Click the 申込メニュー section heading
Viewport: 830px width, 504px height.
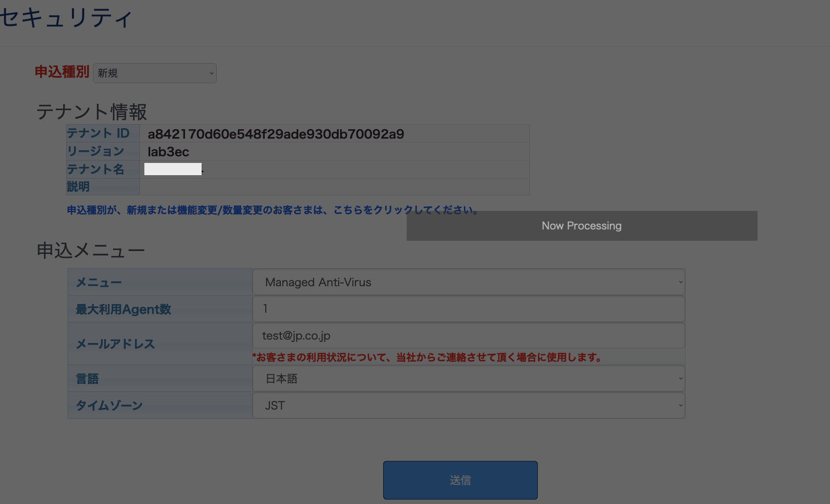90,250
